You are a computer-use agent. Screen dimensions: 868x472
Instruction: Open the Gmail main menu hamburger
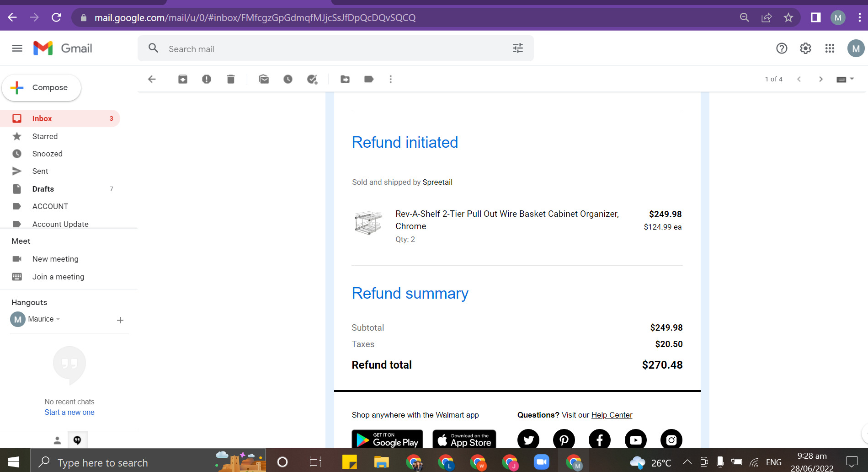coord(17,48)
